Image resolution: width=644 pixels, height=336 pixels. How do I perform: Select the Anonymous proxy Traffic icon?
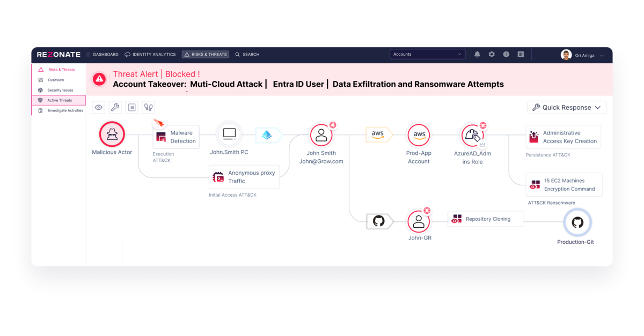pos(218,177)
